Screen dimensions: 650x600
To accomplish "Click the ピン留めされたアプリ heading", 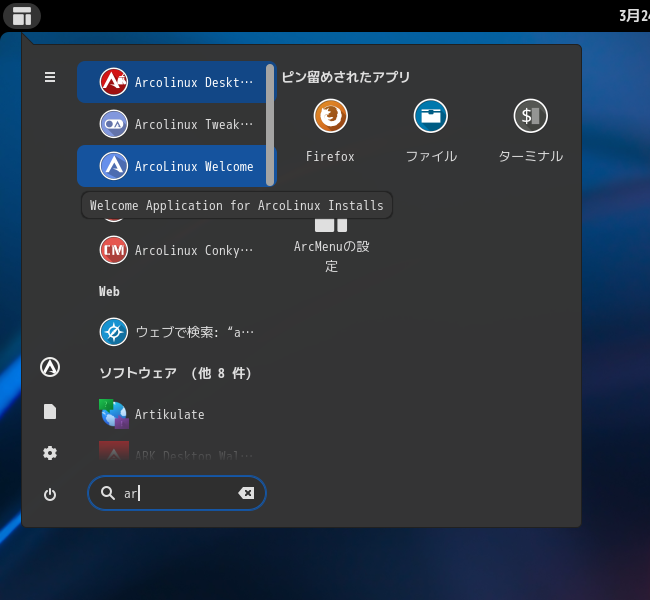I will point(346,77).
